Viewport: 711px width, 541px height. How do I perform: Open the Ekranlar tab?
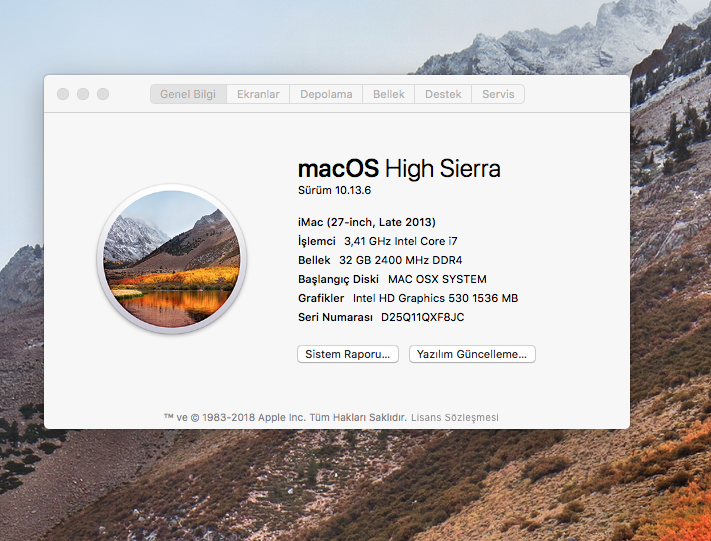(258, 94)
